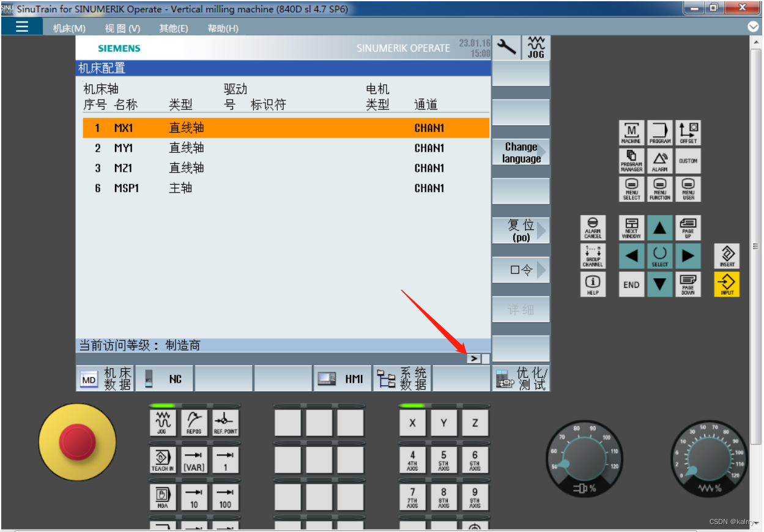Open the HMI softkey

coord(342,379)
